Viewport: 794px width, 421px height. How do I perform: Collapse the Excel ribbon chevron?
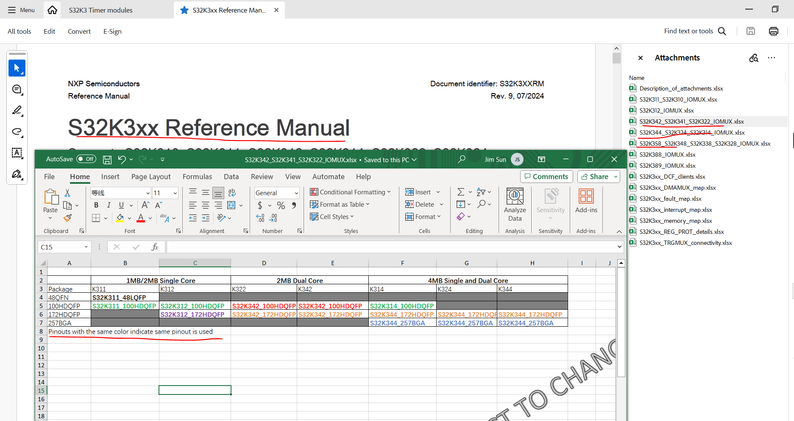619,231
